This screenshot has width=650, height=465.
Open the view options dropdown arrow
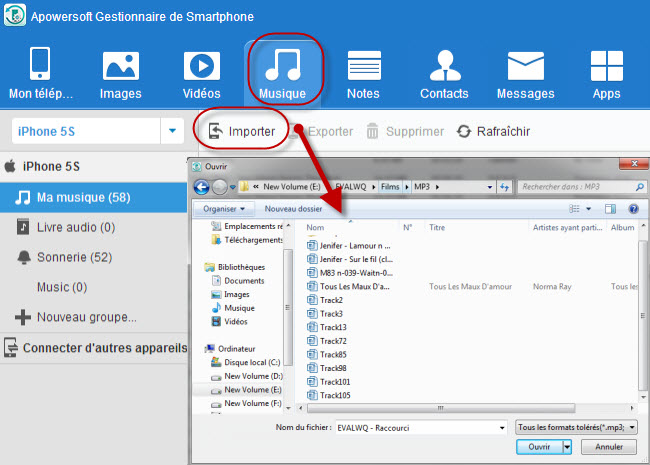pyautogui.click(x=589, y=209)
